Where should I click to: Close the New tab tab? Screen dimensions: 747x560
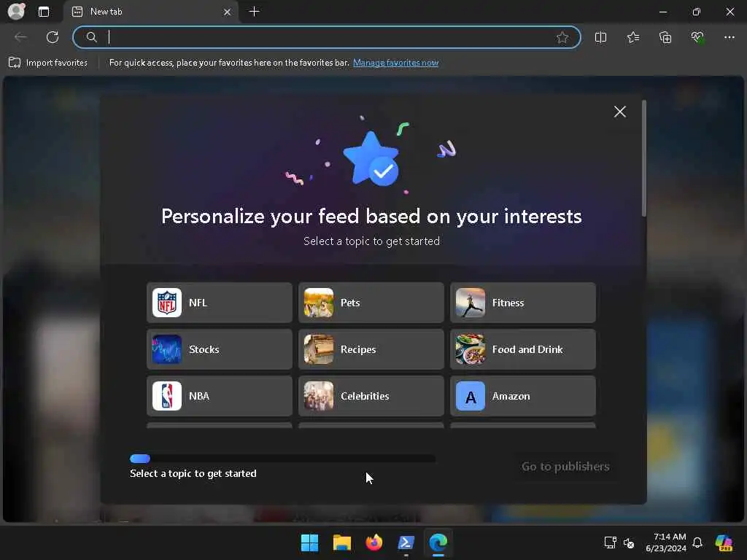(228, 12)
